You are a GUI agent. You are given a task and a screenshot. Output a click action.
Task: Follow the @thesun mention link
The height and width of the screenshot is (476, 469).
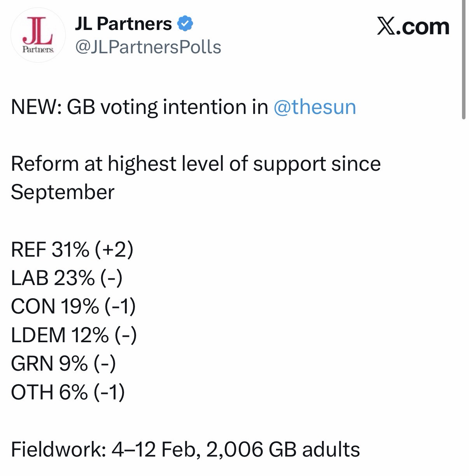[x=315, y=107]
